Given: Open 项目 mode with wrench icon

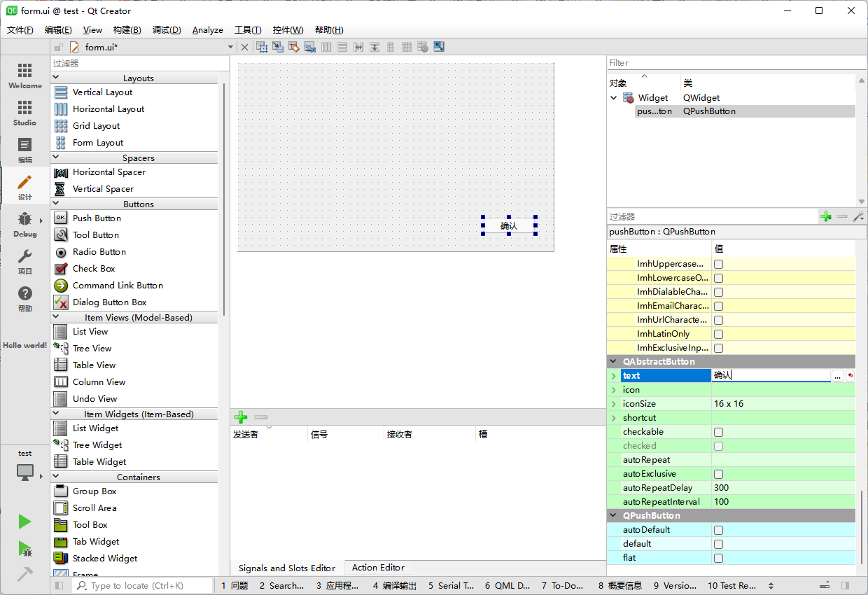Looking at the screenshot, I should point(25,261).
